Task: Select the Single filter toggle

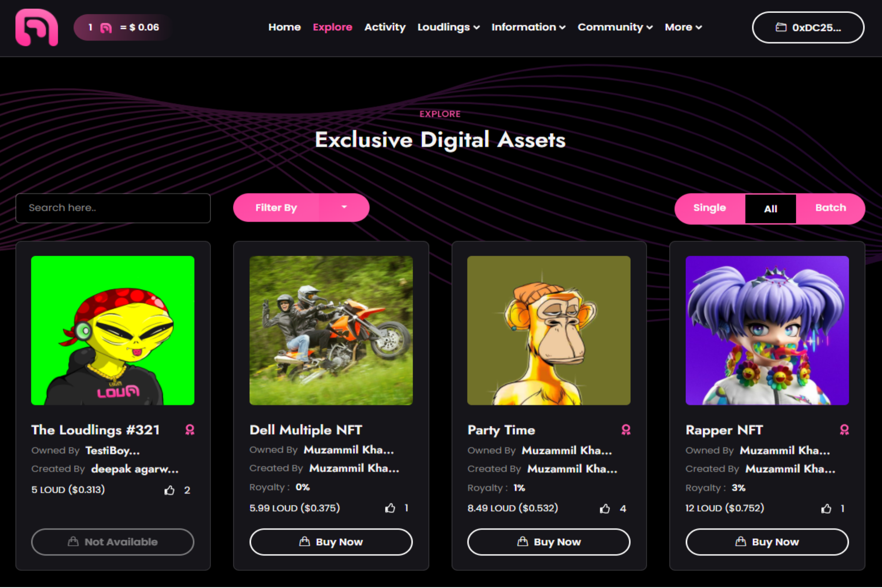Action: click(710, 208)
